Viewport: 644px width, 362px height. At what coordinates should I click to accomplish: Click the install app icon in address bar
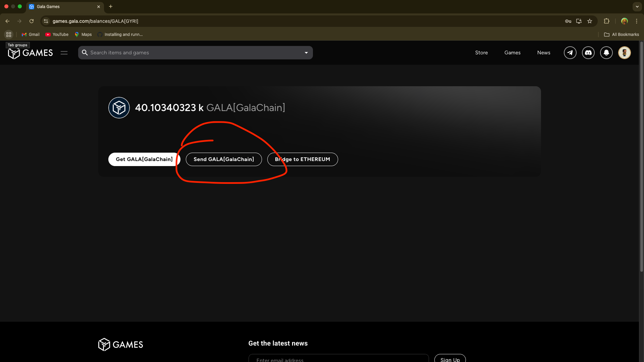[579, 21]
